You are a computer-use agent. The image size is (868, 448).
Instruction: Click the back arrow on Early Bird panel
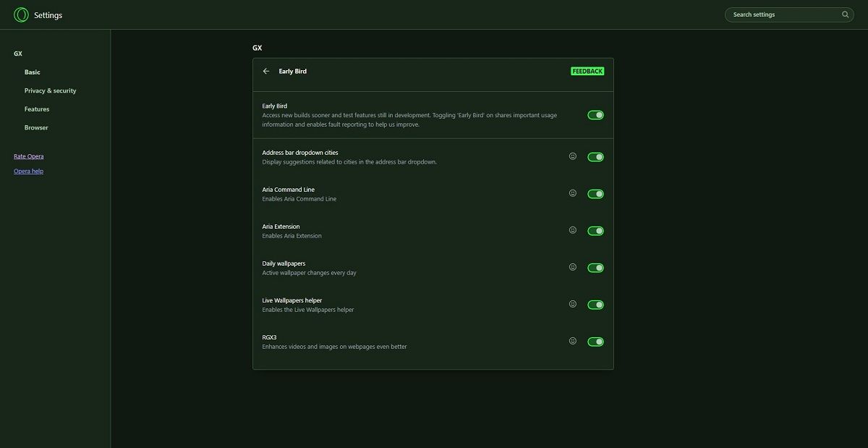pyautogui.click(x=265, y=71)
